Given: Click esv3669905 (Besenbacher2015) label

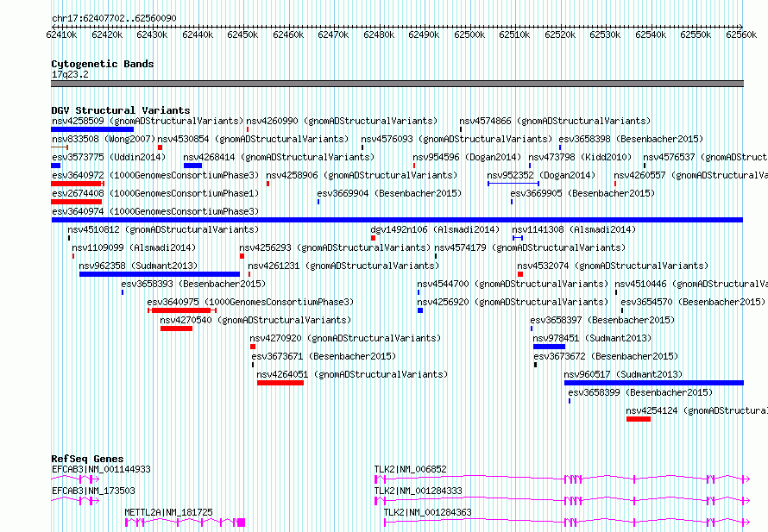Looking at the screenshot, I should 582,193.
